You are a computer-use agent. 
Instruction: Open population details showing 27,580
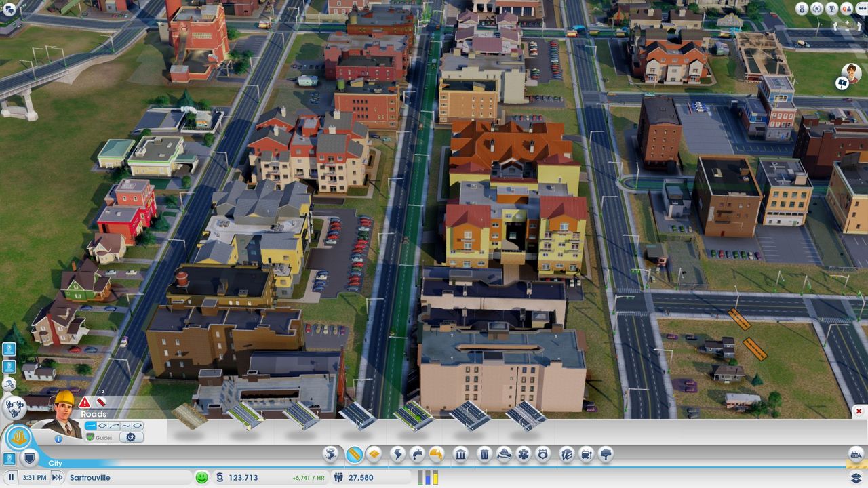361,477
